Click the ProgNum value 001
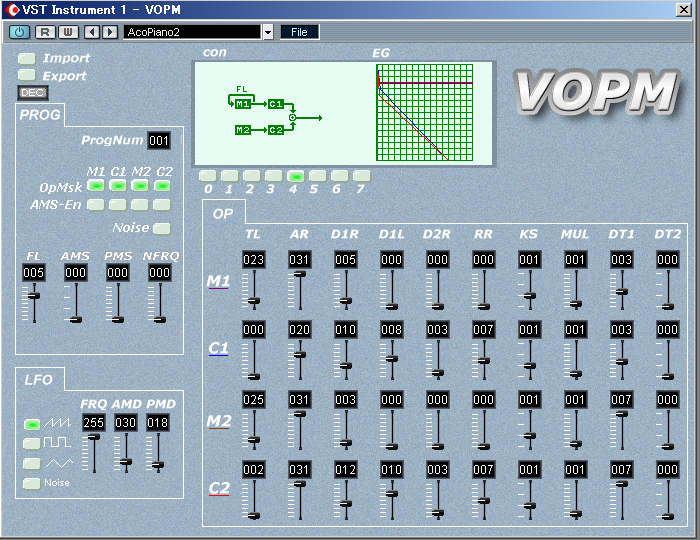Viewport: 700px width, 540px height. (x=159, y=141)
